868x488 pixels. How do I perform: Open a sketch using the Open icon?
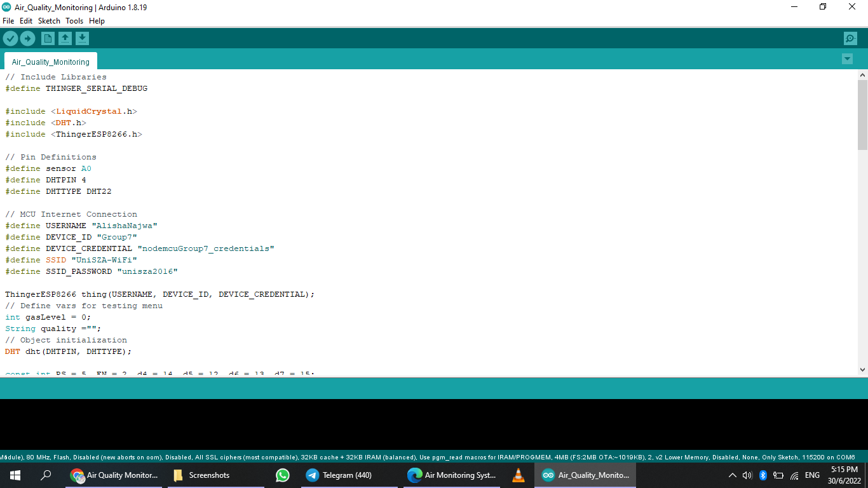click(65, 39)
